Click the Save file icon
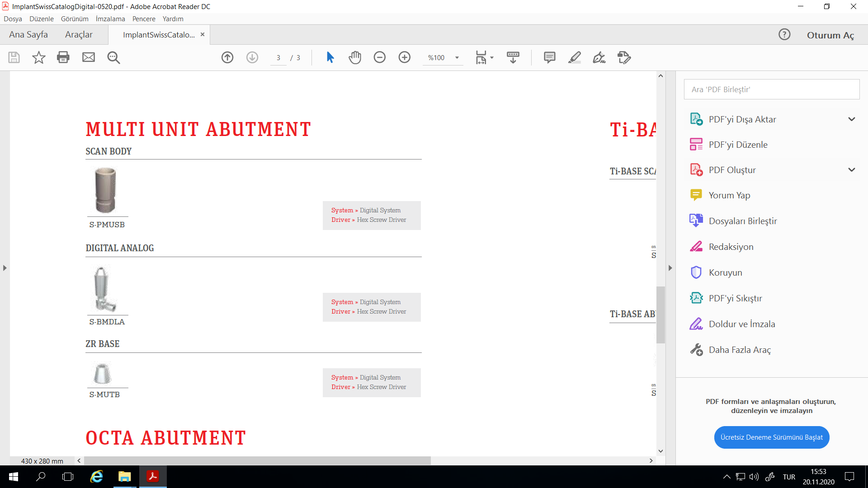Viewport: 868px width, 488px height. 14,57
